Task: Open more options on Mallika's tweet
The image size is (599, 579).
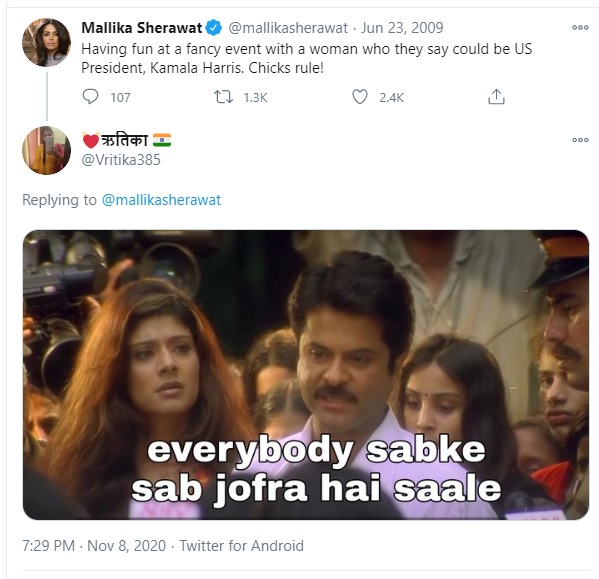Action: (580, 27)
